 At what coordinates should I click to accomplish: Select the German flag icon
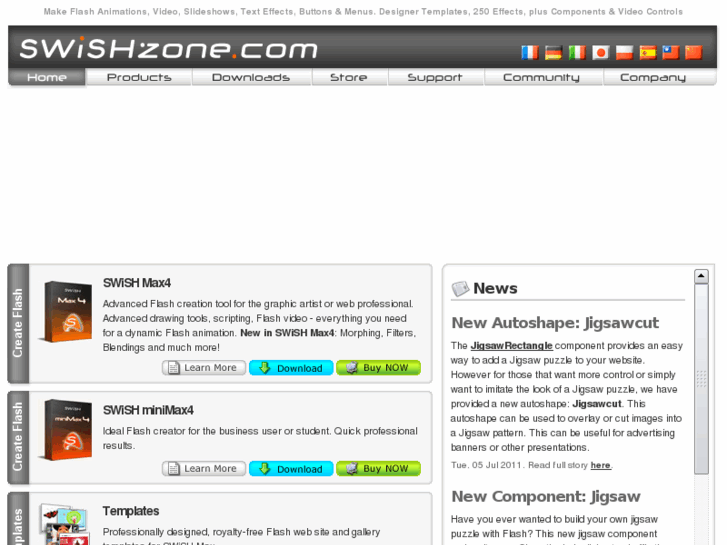[x=553, y=52]
